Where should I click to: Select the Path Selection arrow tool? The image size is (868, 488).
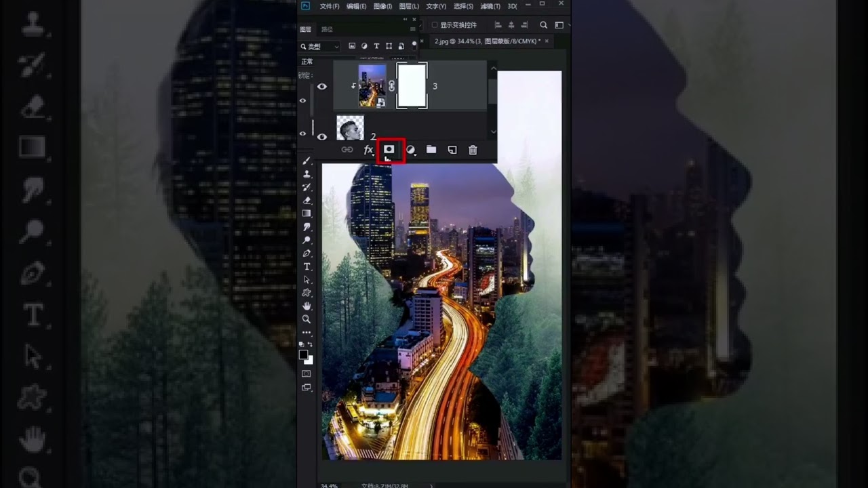[x=307, y=279]
